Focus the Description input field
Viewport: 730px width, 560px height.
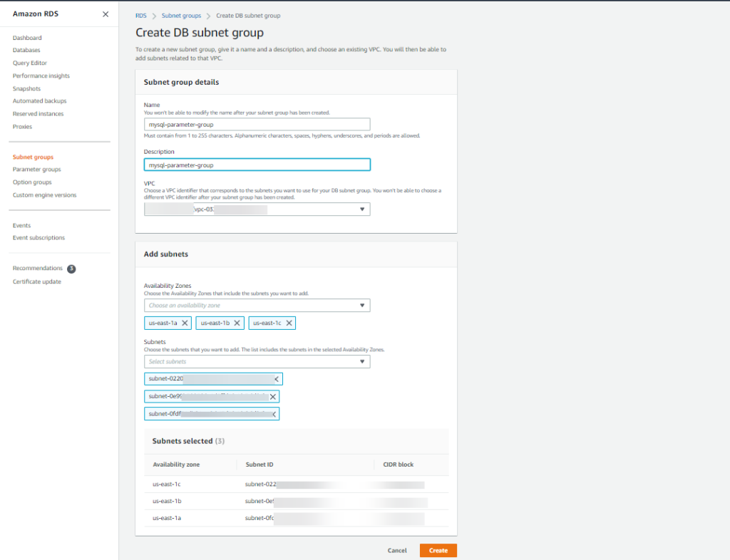pos(257,165)
